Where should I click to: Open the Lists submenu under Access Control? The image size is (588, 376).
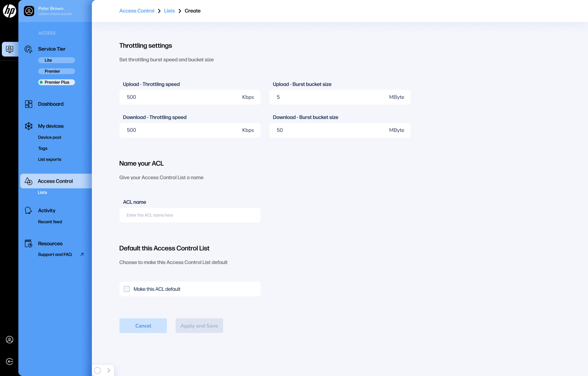pos(42,192)
